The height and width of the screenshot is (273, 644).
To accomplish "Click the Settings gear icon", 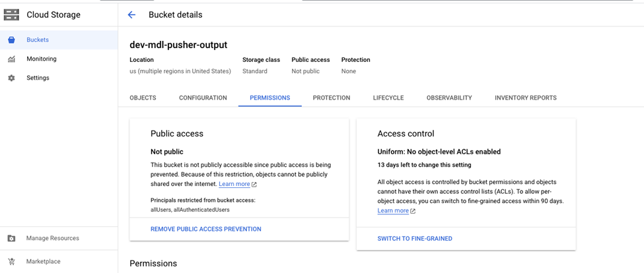I will (x=11, y=78).
